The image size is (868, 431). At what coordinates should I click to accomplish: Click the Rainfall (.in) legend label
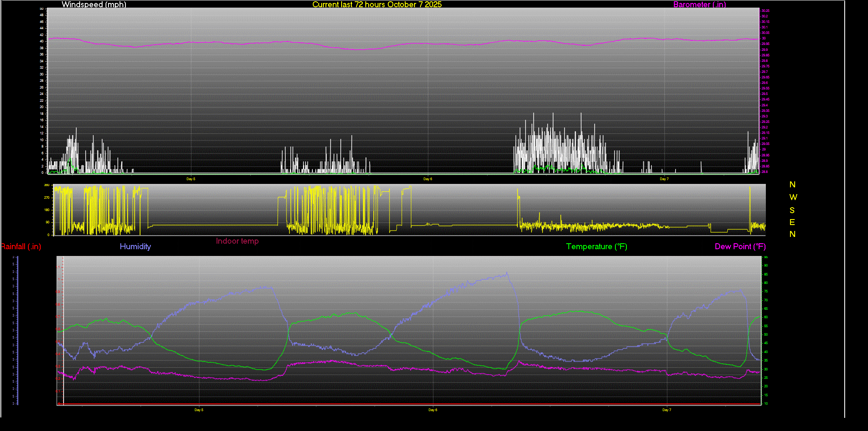[x=21, y=247]
